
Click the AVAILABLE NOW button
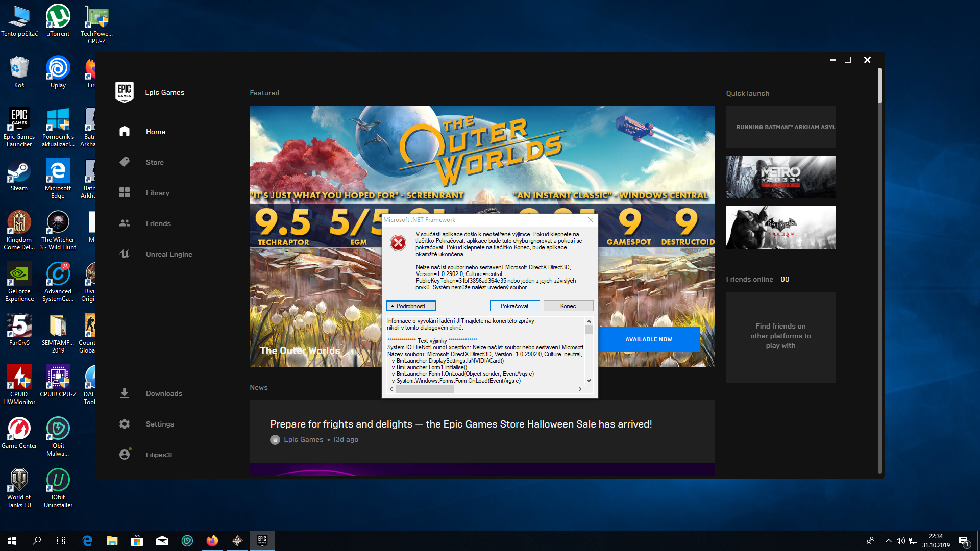pyautogui.click(x=649, y=339)
